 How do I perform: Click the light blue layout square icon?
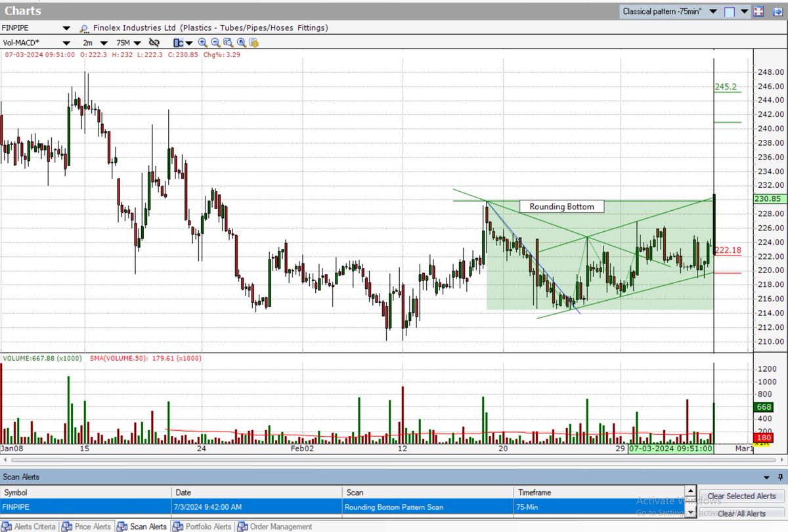pyautogui.click(x=730, y=11)
